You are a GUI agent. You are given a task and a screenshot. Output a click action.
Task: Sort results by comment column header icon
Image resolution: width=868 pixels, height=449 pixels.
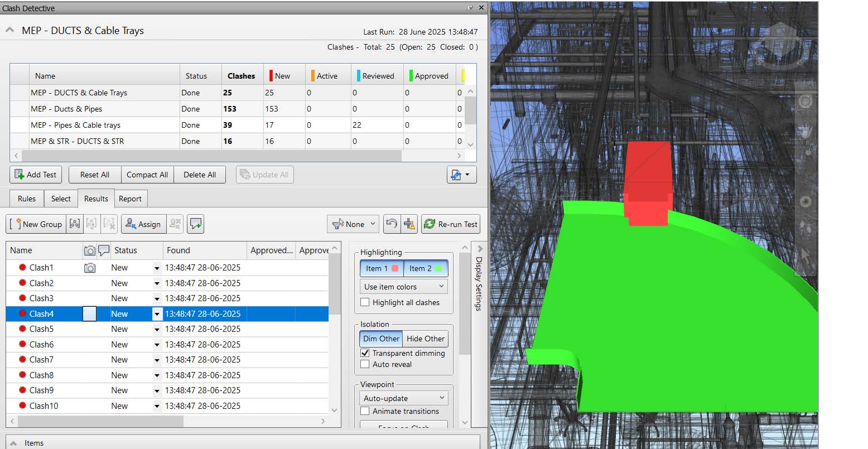tap(104, 250)
